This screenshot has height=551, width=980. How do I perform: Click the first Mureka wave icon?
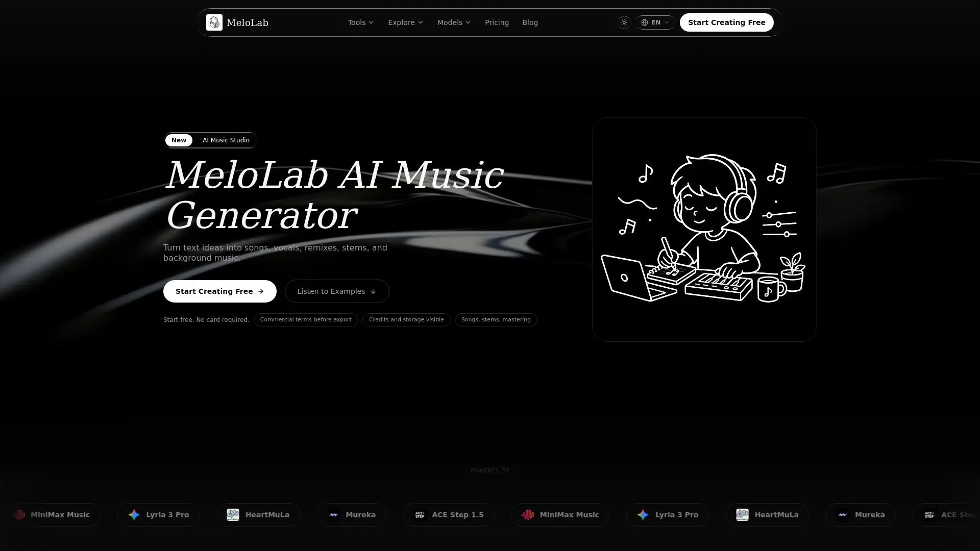click(334, 515)
